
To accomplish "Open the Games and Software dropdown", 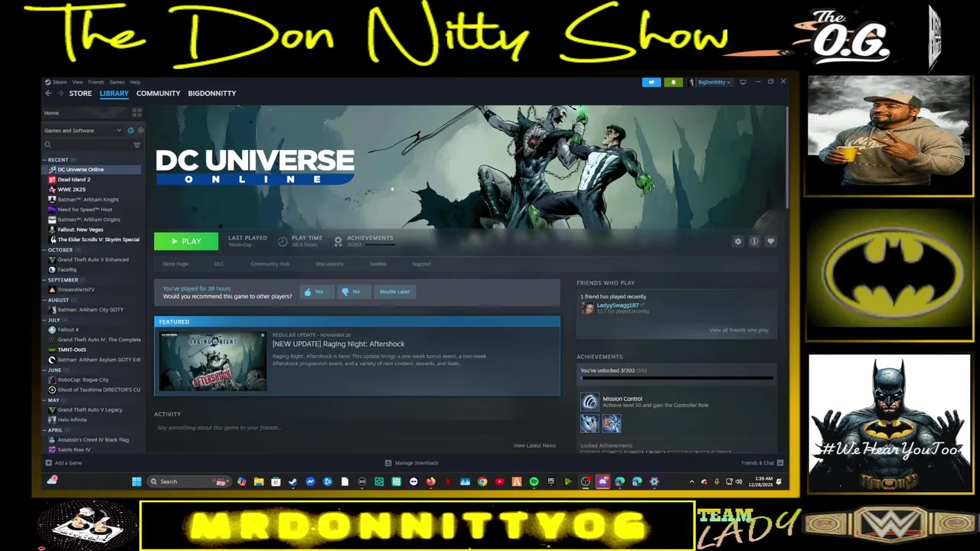I will coord(83,130).
